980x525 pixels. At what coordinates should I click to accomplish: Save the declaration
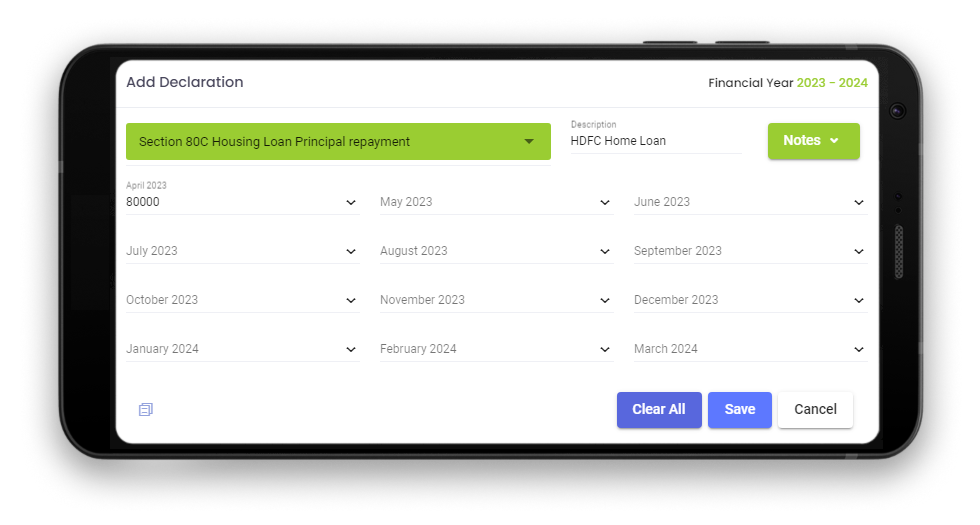tap(740, 410)
